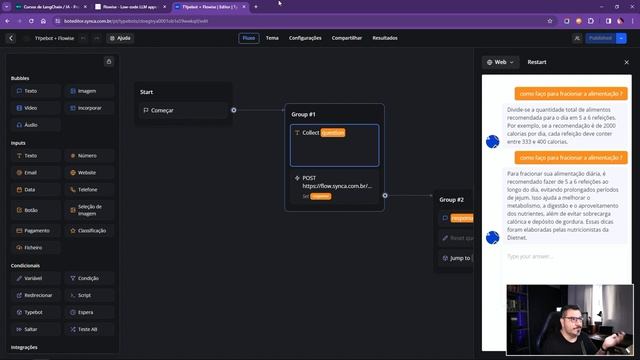Add a Saltar jump block

click(36, 329)
